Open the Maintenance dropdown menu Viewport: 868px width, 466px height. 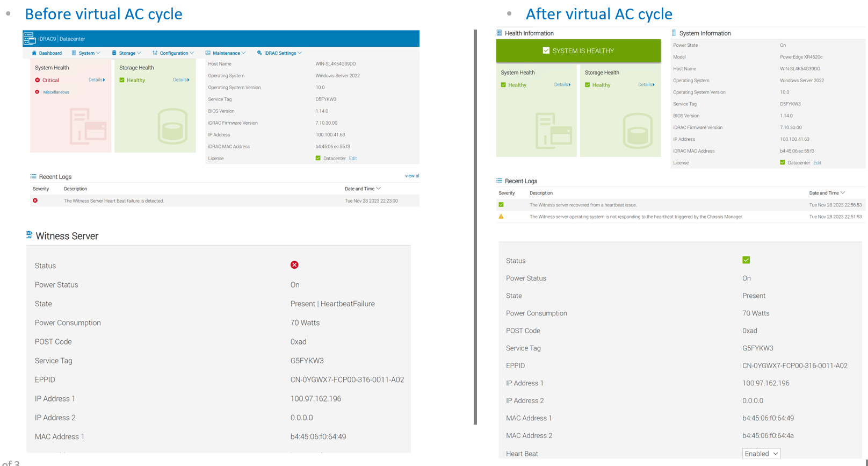click(x=226, y=53)
